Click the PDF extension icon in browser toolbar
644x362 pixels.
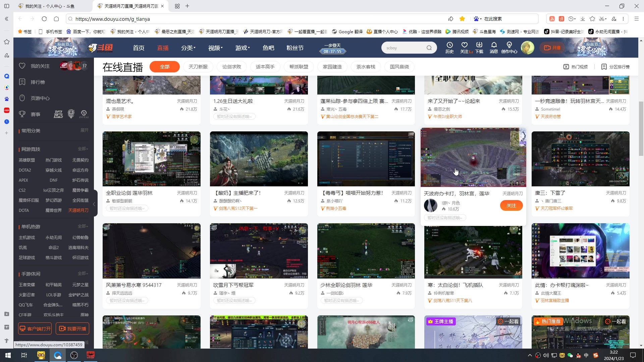[552, 19]
